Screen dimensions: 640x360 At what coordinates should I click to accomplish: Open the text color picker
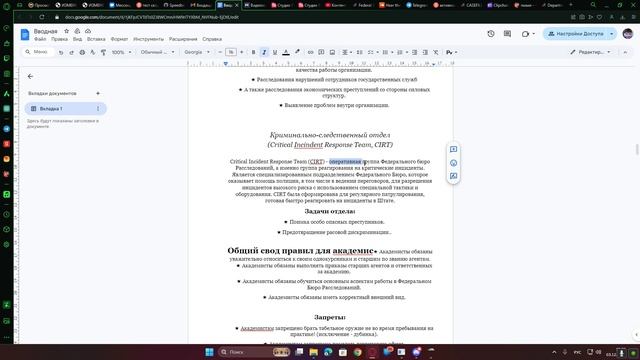click(x=286, y=52)
